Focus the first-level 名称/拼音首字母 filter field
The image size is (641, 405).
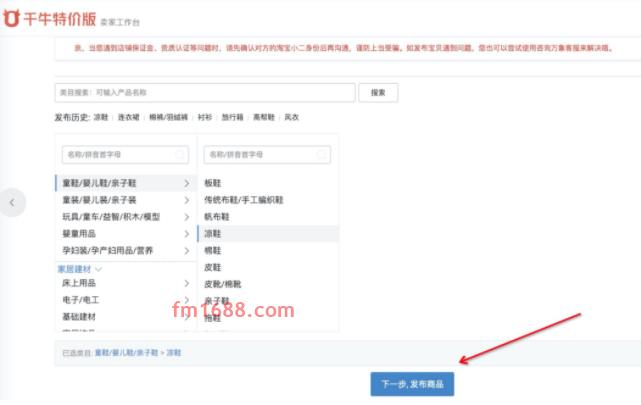tap(125, 154)
